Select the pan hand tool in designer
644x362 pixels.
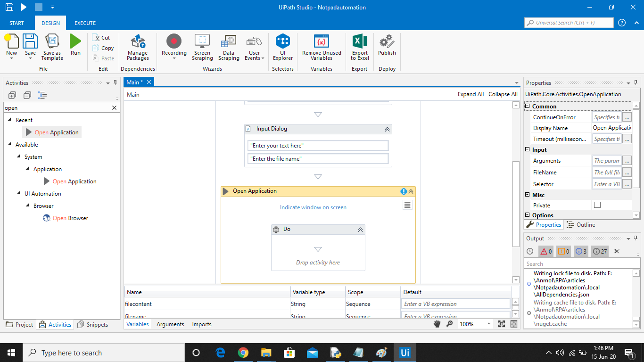[x=437, y=324]
